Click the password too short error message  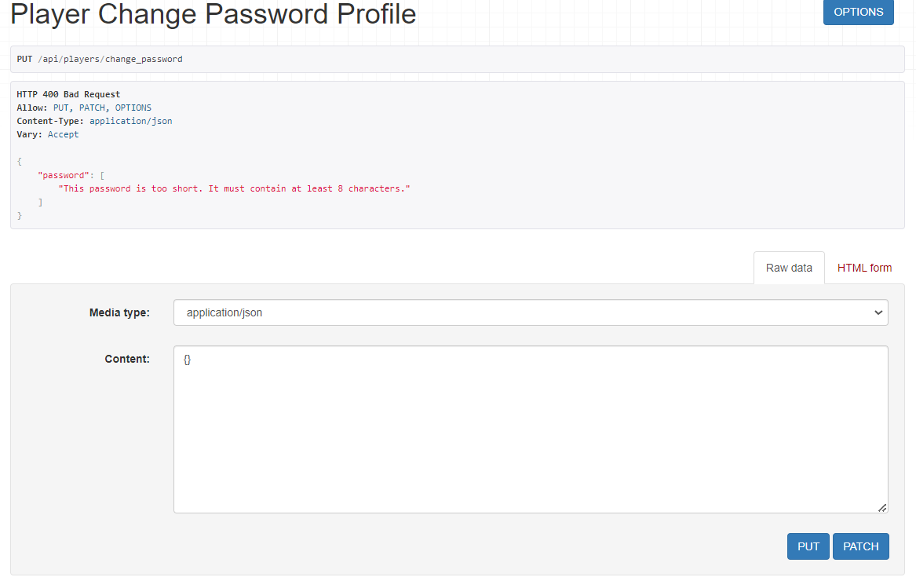pos(235,188)
